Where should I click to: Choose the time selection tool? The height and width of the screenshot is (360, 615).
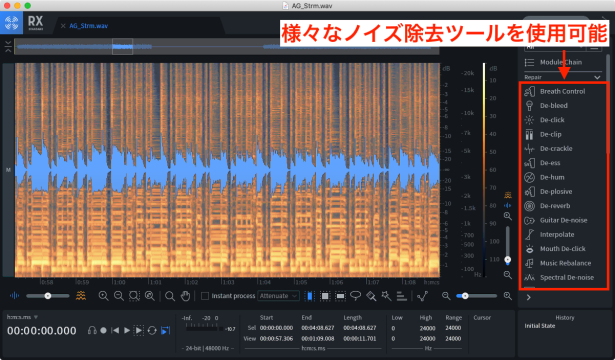coord(309,296)
